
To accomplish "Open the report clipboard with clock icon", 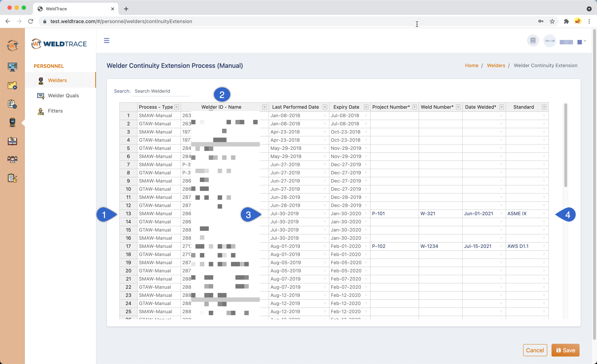I will tap(12, 178).
